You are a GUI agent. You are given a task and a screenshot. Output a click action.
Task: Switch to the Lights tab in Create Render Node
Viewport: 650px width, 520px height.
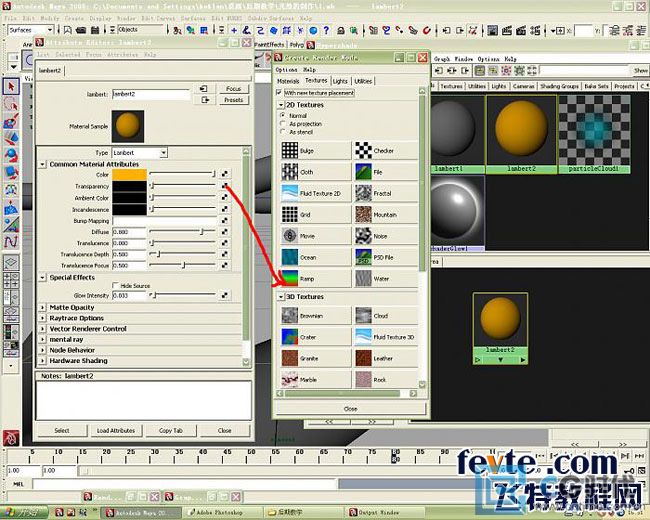(340, 81)
